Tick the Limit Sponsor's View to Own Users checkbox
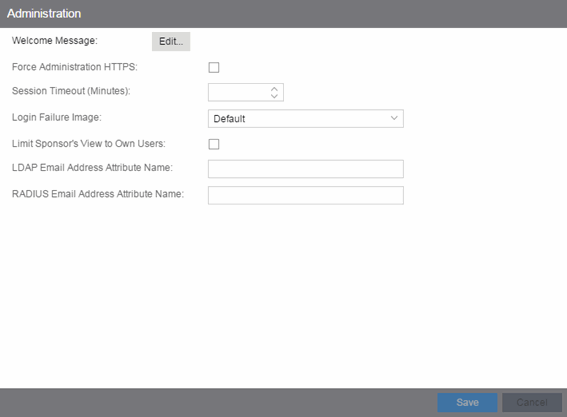 214,144
